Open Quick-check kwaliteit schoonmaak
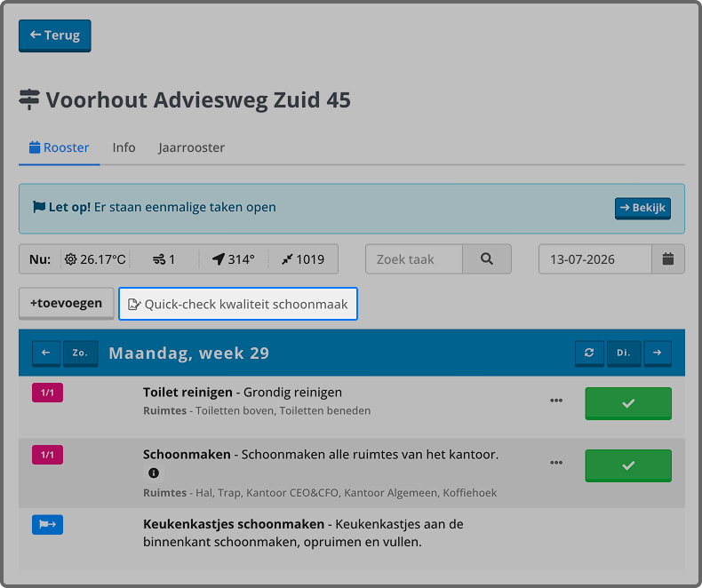Screen dimensions: 702x588 238,304
